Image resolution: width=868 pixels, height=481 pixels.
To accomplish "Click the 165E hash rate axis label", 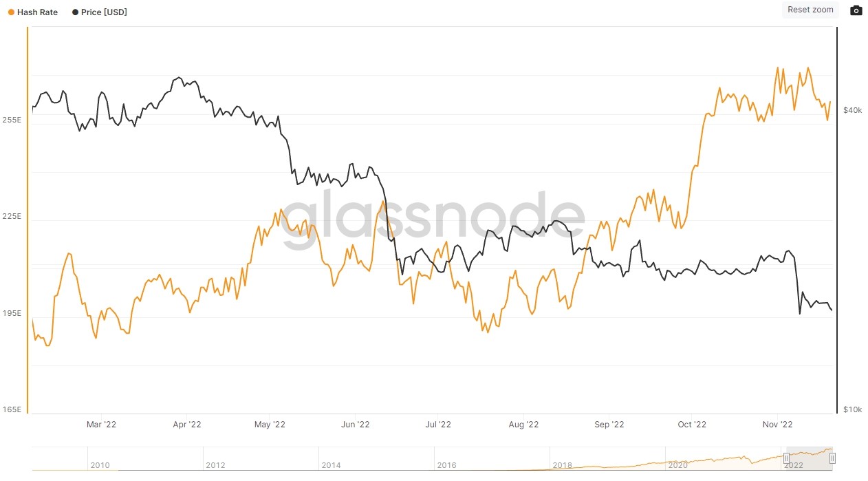I will [12, 410].
